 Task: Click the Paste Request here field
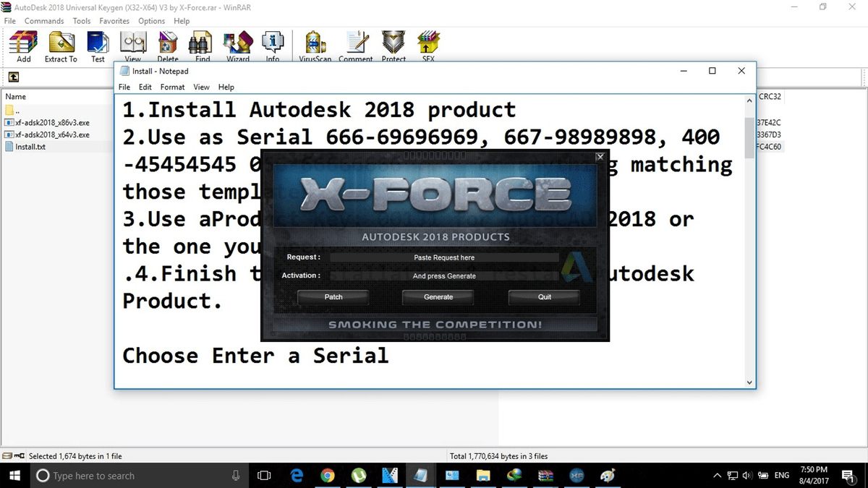443,257
